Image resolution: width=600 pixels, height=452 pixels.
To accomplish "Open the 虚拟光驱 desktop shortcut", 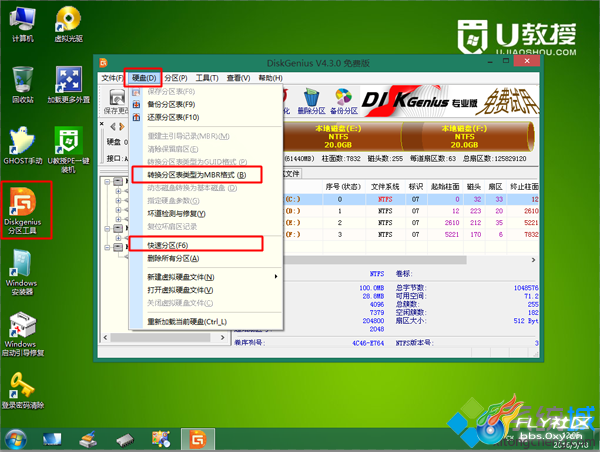I will click(68, 24).
